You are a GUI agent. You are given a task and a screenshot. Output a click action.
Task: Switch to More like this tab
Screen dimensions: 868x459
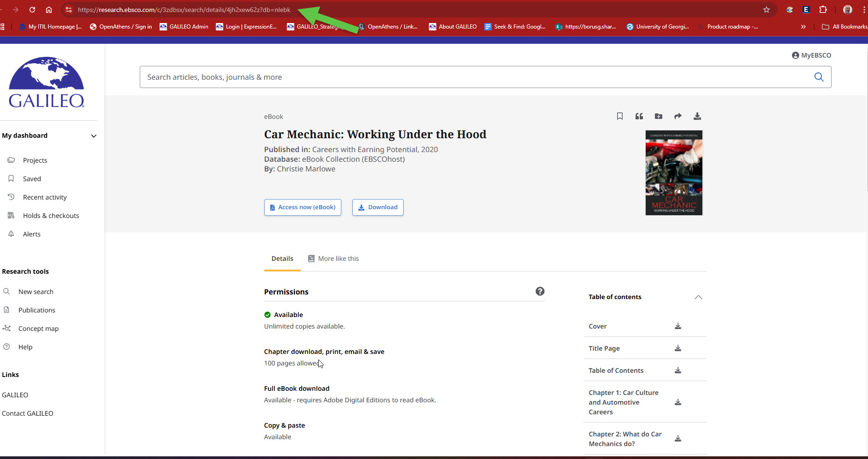tap(333, 259)
